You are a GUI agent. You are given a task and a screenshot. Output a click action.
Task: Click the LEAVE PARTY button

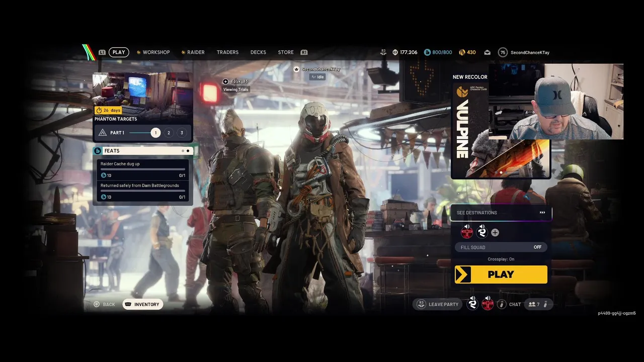coord(437,304)
